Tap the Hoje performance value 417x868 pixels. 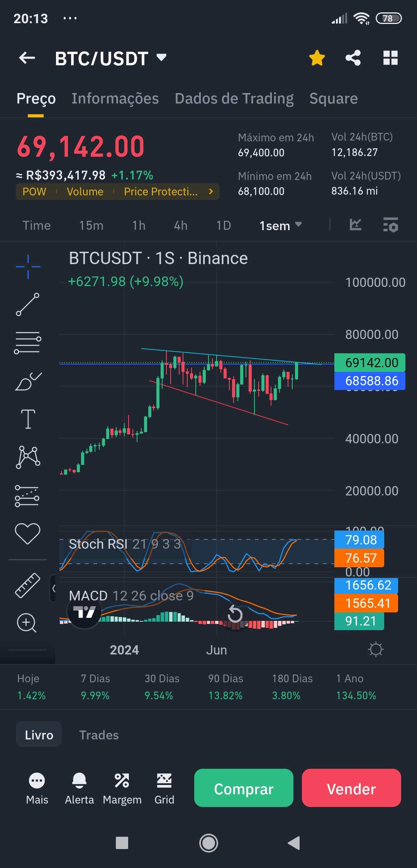(x=31, y=696)
